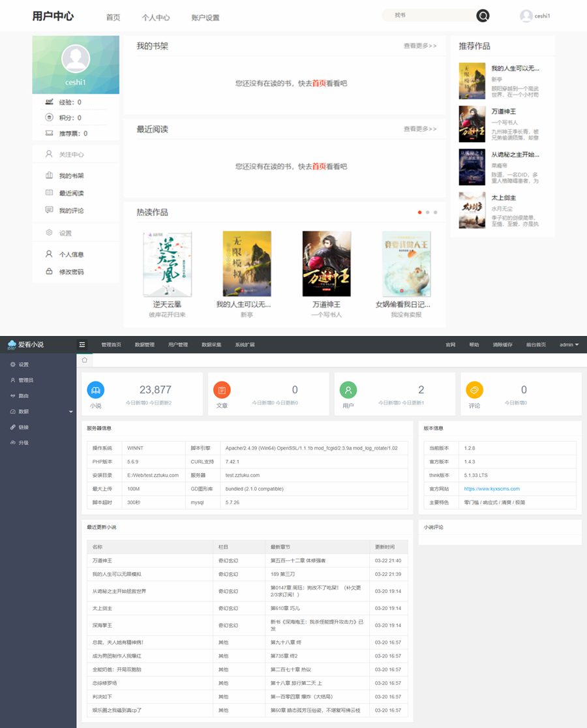
Task: Show more of 我的书架 via 查看更多
Action: pyautogui.click(x=420, y=46)
